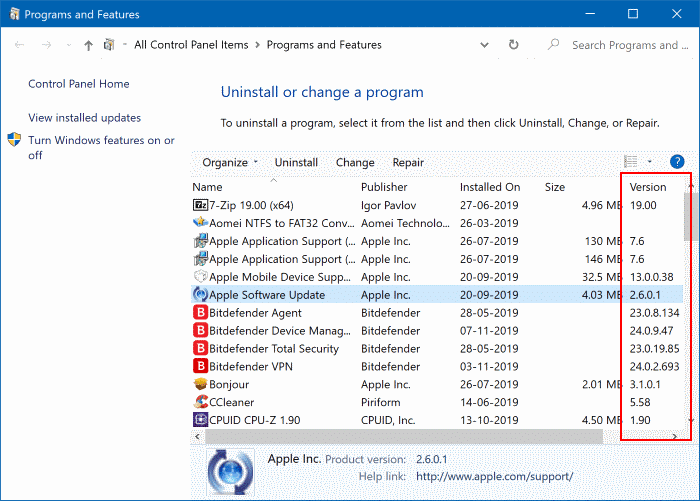Click the 32.5 MB size cell
The image size is (700, 501).
(601, 277)
